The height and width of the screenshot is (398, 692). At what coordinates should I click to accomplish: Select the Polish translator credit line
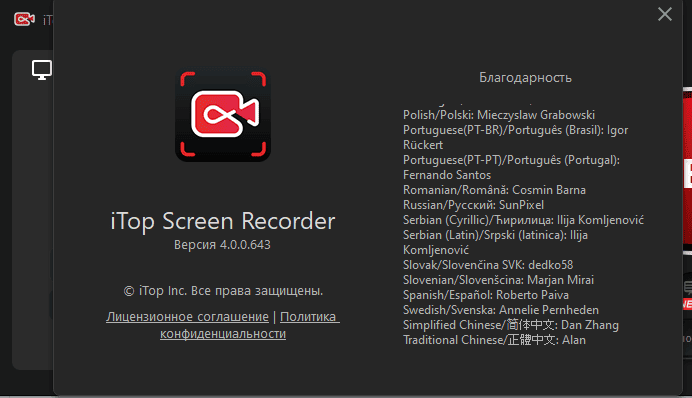pyautogui.click(x=499, y=115)
